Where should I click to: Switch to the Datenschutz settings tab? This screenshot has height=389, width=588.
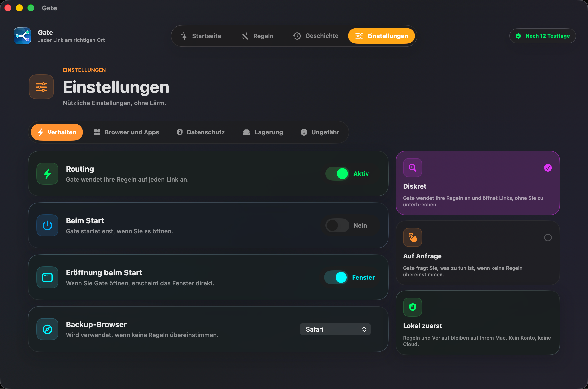click(201, 132)
